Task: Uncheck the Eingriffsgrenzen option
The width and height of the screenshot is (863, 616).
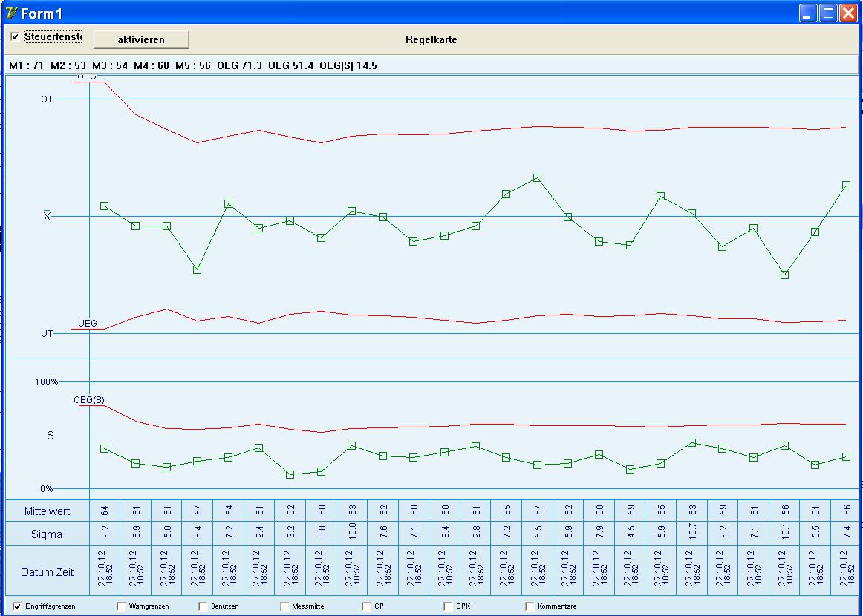Action: pyautogui.click(x=17, y=606)
